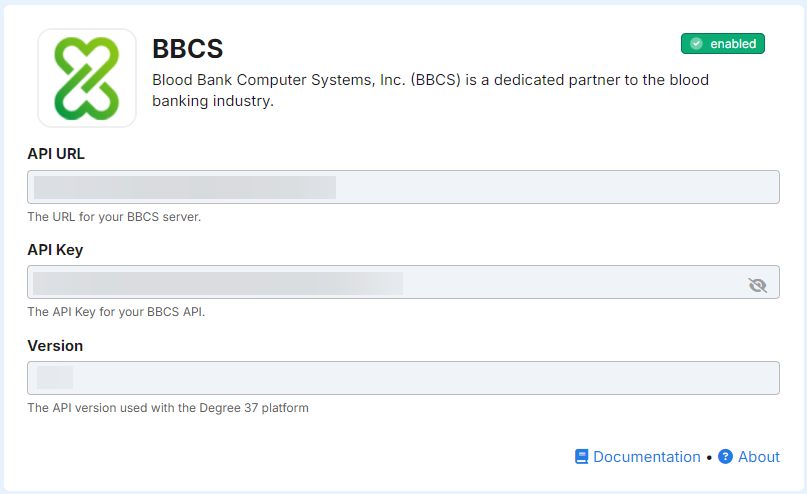The image size is (807, 494).
Task: Click 'The URL for your BBCS server' hint
Action: 114,217
